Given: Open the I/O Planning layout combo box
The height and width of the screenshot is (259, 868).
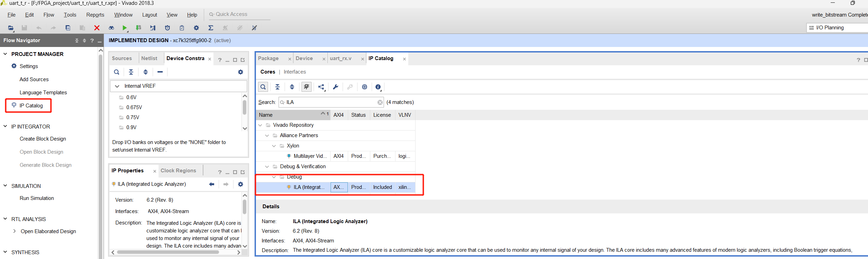Looking at the screenshot, I should tap(837, 28).
